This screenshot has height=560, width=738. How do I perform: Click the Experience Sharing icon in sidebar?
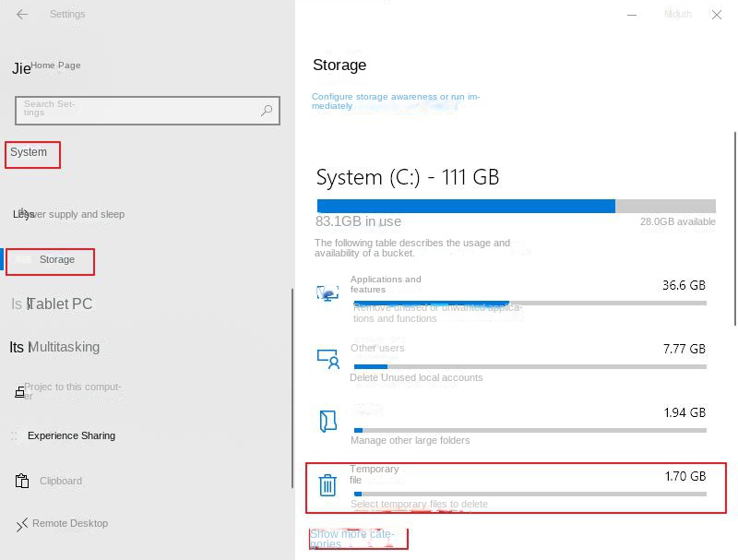[x=14, y=436]
